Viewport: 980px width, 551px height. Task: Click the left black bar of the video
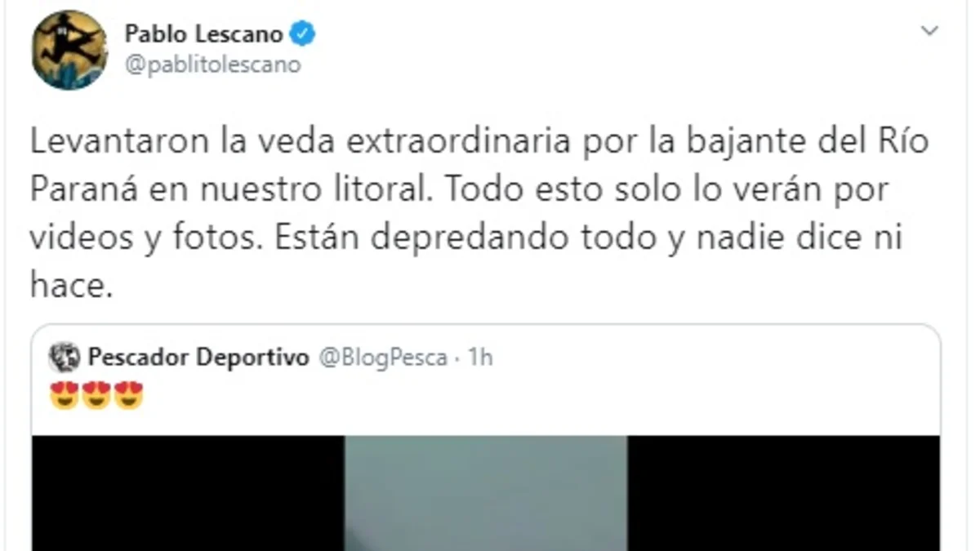pyautogui.click(x=189, y=493)
